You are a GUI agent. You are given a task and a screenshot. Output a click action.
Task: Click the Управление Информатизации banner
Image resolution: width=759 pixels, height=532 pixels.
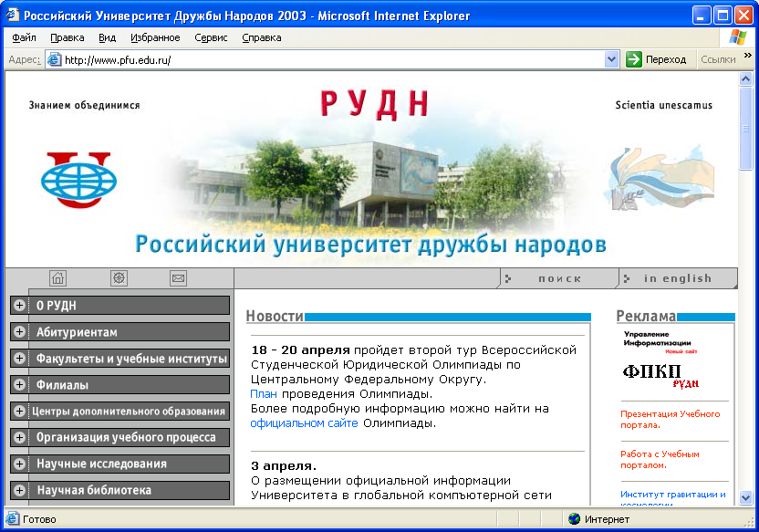point(660,342)
